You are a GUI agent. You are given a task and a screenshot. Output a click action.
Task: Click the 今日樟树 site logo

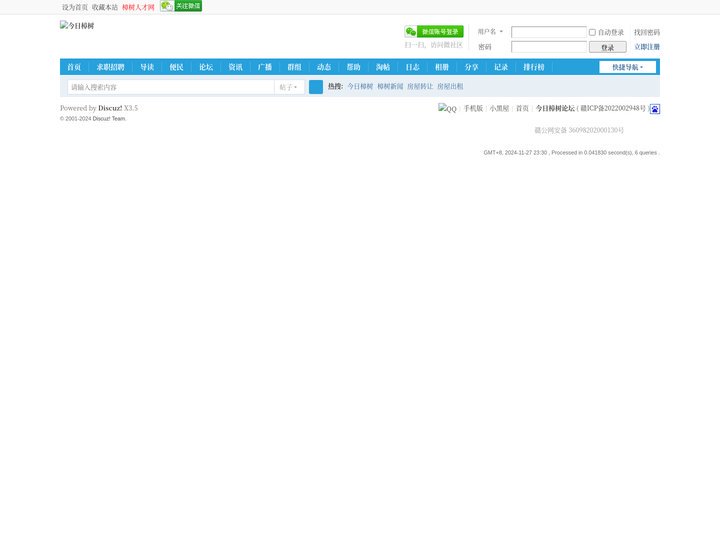point(77,26)
